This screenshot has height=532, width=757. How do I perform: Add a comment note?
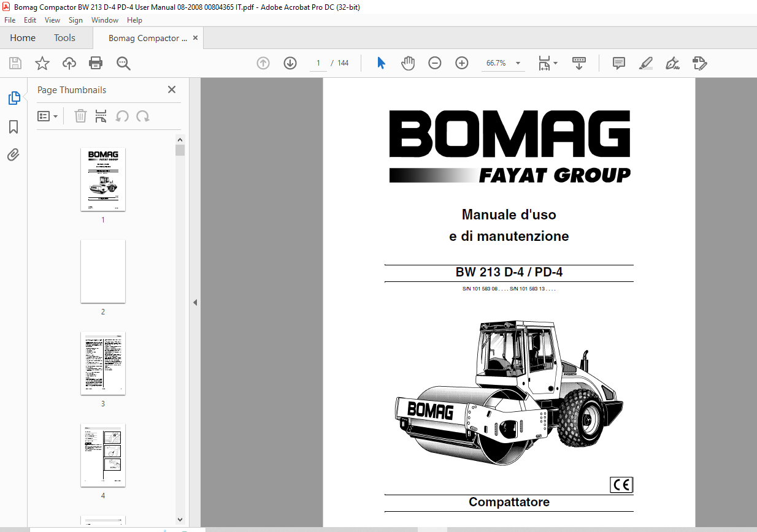(619, 63)
